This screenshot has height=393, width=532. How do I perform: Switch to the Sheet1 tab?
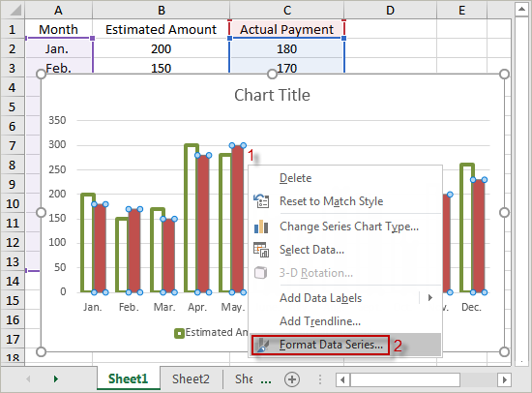point(128,378)
